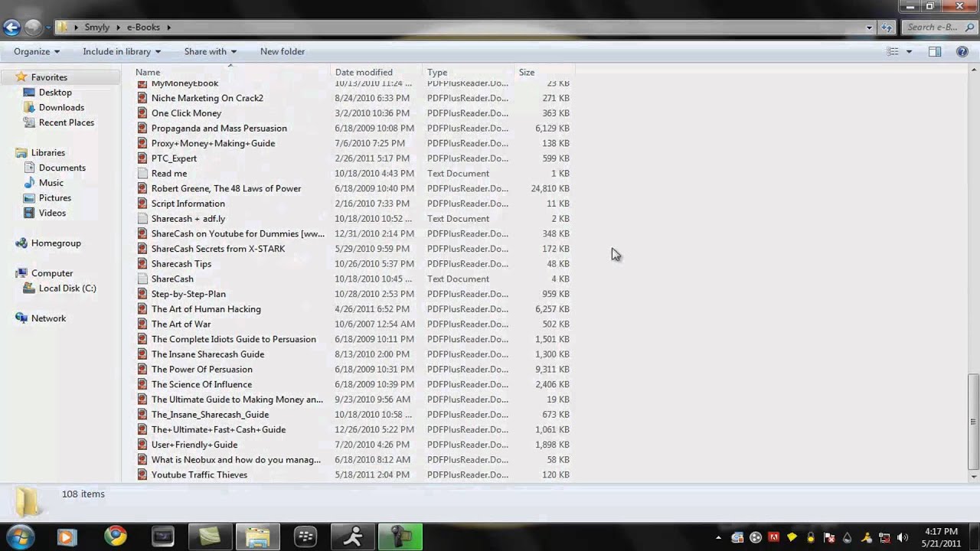The width and height of the screenshot is (980, 551).
Task: Expand the breadcrumb arrow after Smyly
Action: point(118,28)
